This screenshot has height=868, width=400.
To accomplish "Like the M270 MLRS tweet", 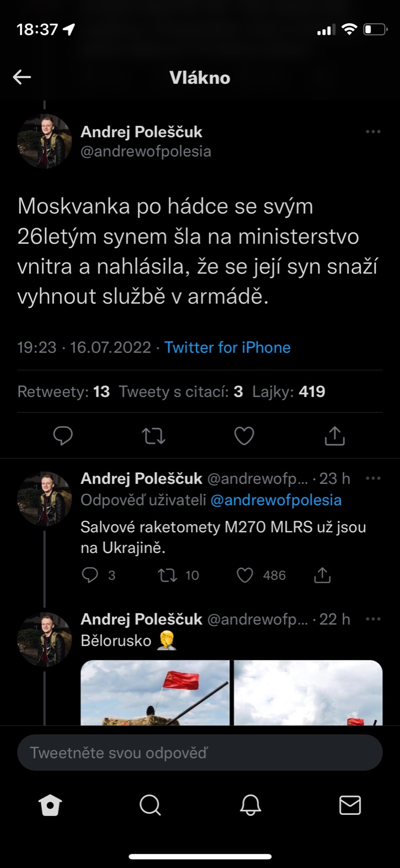I will (x=245, y=575).
